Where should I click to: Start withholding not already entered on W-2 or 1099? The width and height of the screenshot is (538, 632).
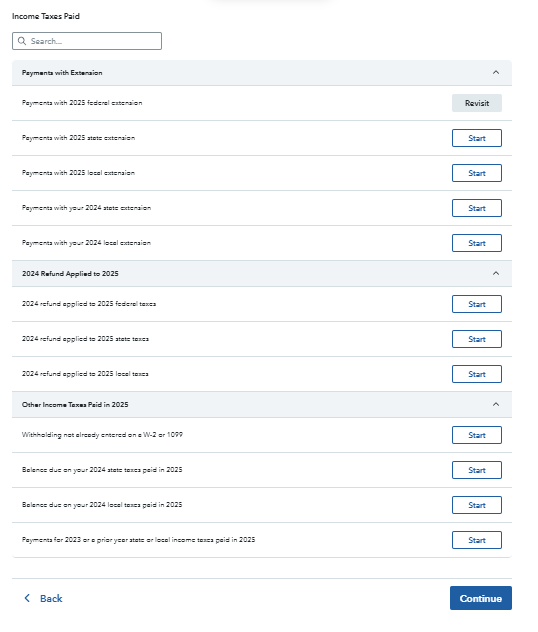(477, 435)
